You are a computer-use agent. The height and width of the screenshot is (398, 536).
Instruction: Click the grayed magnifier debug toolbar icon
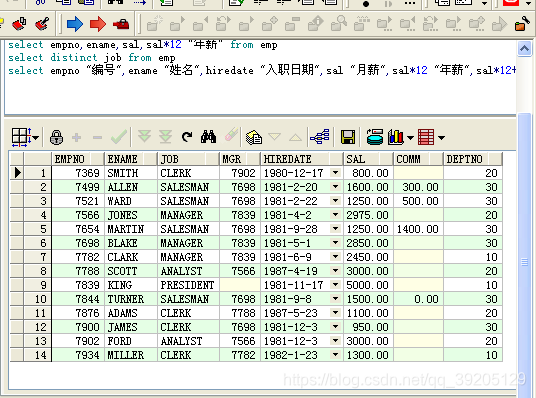point(339,24)
